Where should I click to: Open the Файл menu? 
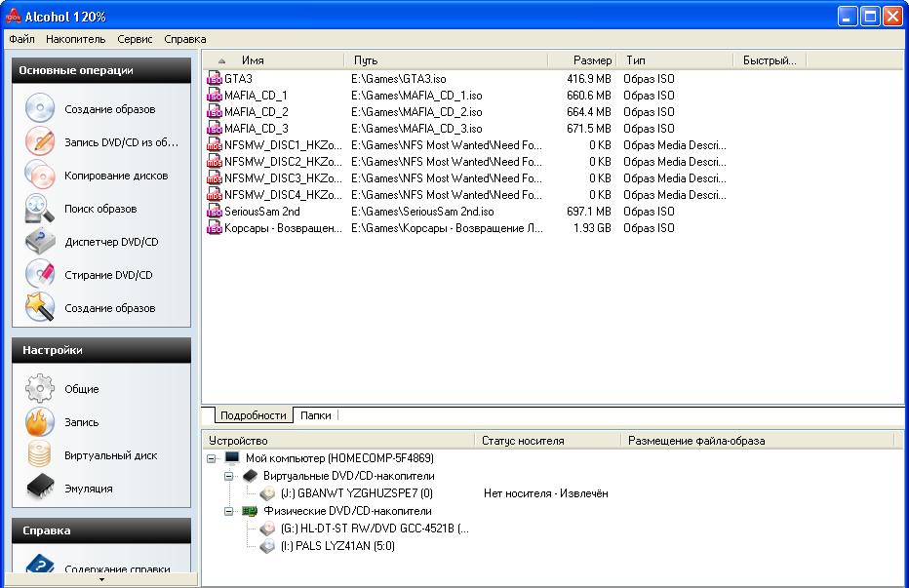pos(22,39)
